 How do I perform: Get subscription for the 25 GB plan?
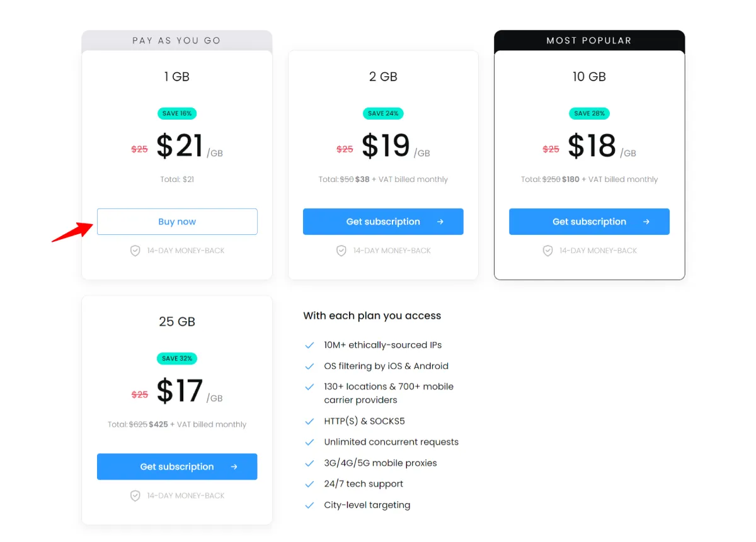coord(177,466)
